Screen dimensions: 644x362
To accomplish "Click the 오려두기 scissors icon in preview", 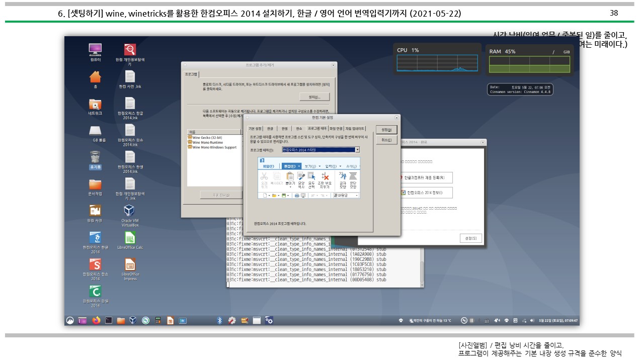I will (x=264, y=176).
